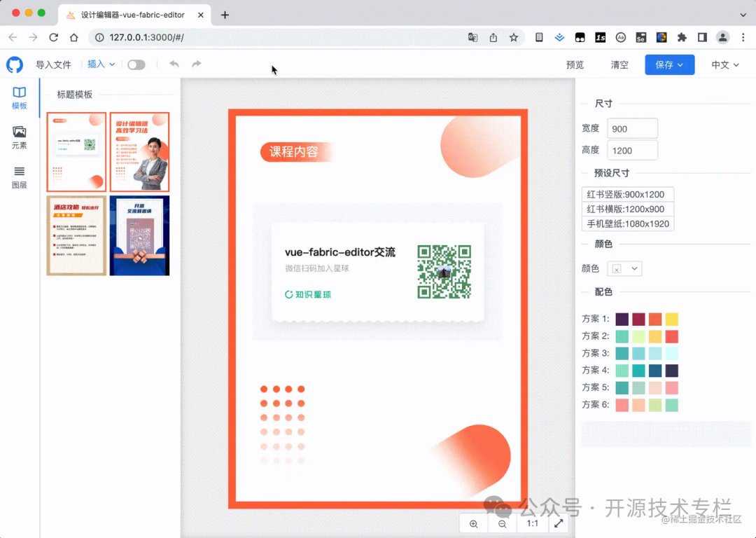Viewport: 756px width, 538px height.
Task: Go back in browser history
Action: pos(13,37)
